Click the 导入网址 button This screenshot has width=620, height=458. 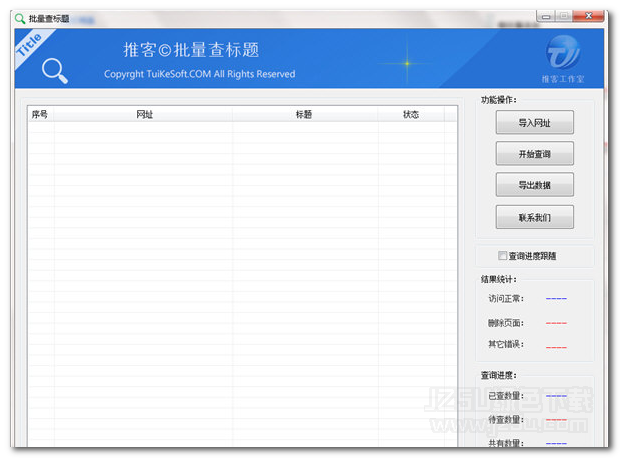pyautogui.click(x=534, y=122)
